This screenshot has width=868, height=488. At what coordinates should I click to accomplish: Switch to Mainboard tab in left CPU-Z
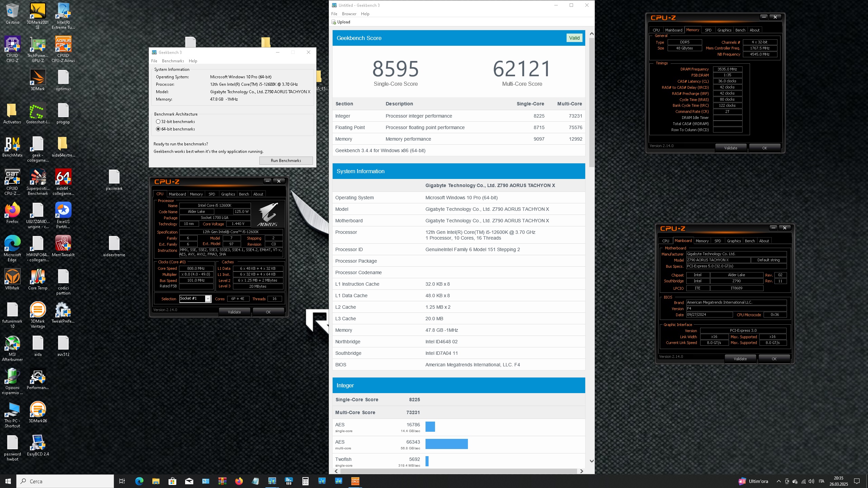(x=177, y=194)
